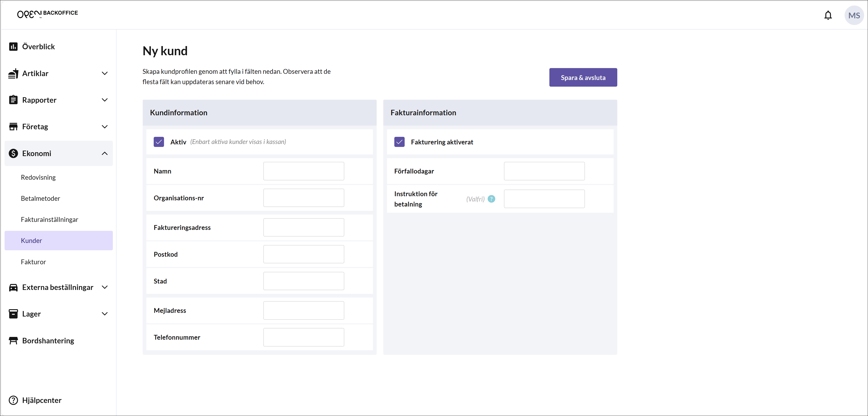Go to Fakturor
The image size is (868, 416).
click(33, 262)
